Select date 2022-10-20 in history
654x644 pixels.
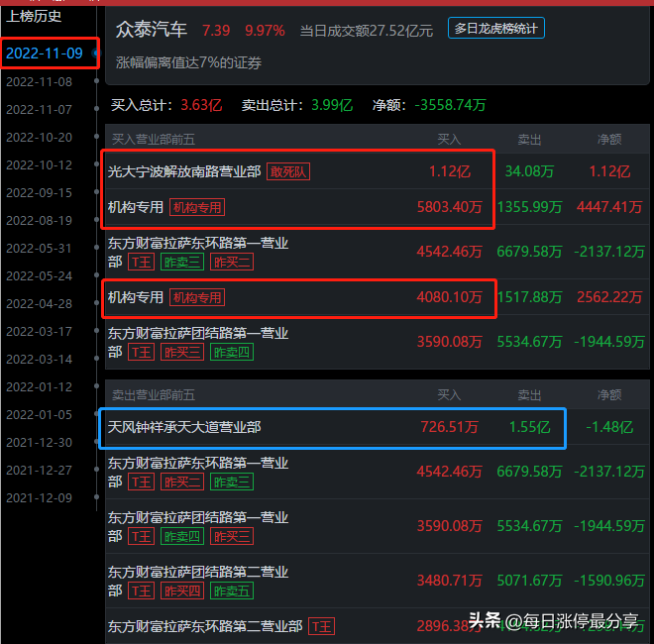(40, 138)
